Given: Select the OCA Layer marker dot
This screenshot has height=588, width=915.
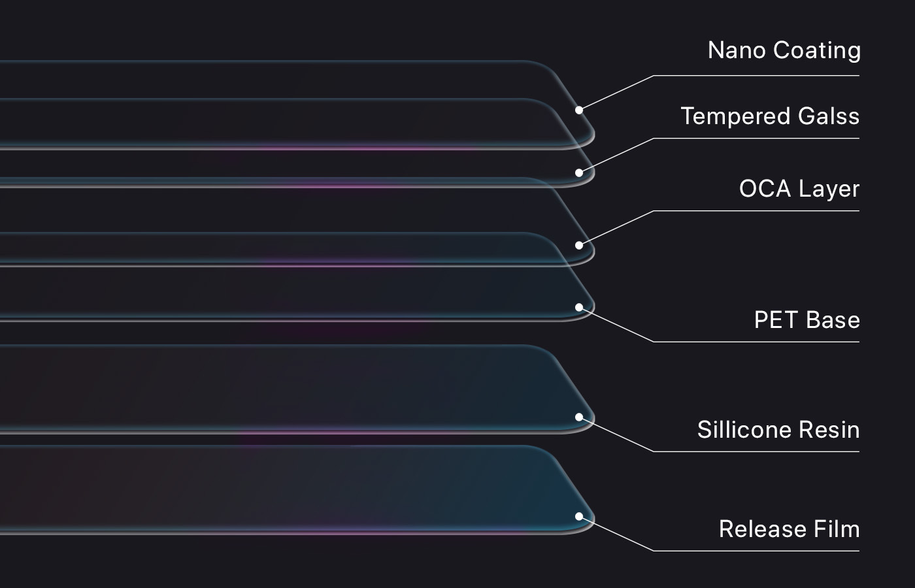Looking at the screenshot, I should click(x=579, y=245).
